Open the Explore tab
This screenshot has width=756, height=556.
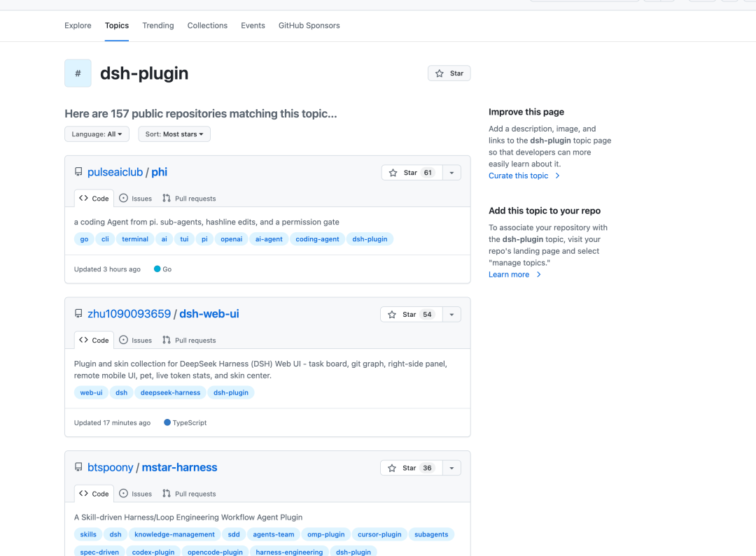78,26
